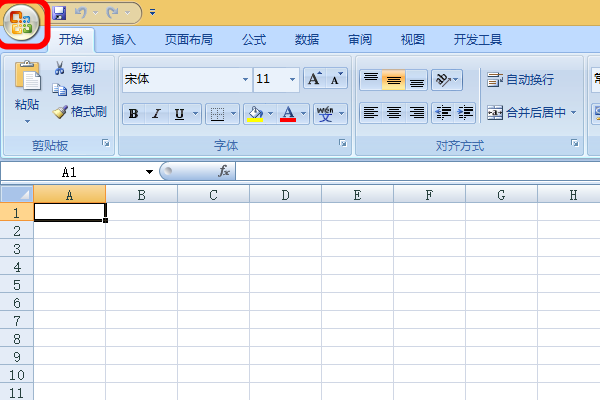The width and height of the screenshot is (600, 400).
Task: Open the 字体 dialog launcher
Action: pos(343,143)
